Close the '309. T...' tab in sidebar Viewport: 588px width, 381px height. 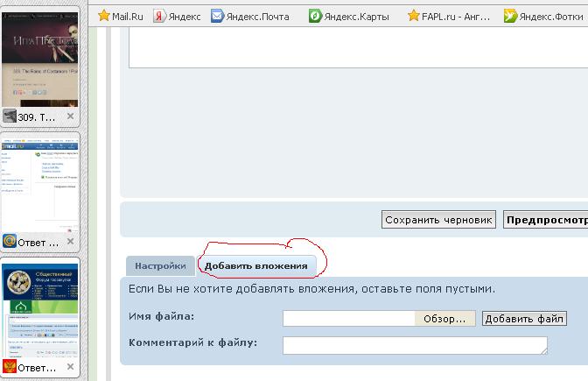[x=71, y=116]
